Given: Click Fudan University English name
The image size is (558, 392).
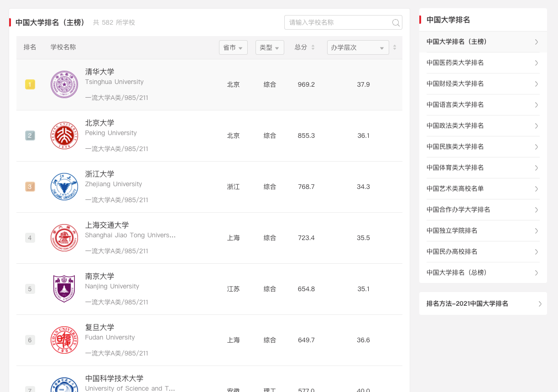Looking at the screenshot, I should tap(110, 338).
